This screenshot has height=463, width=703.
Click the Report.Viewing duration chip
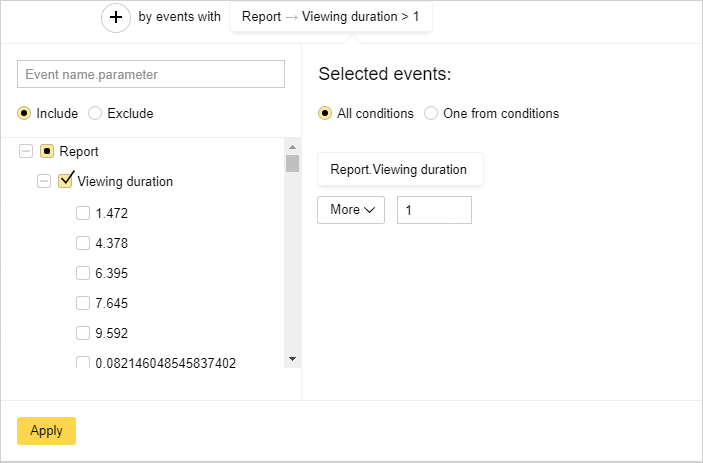click(399, 169)
